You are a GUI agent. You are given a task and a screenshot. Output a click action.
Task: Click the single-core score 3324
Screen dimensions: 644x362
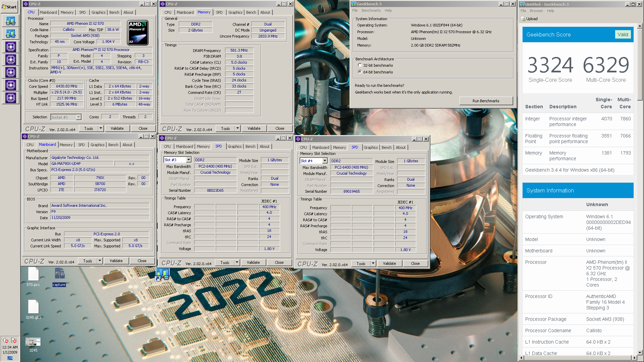550,65
